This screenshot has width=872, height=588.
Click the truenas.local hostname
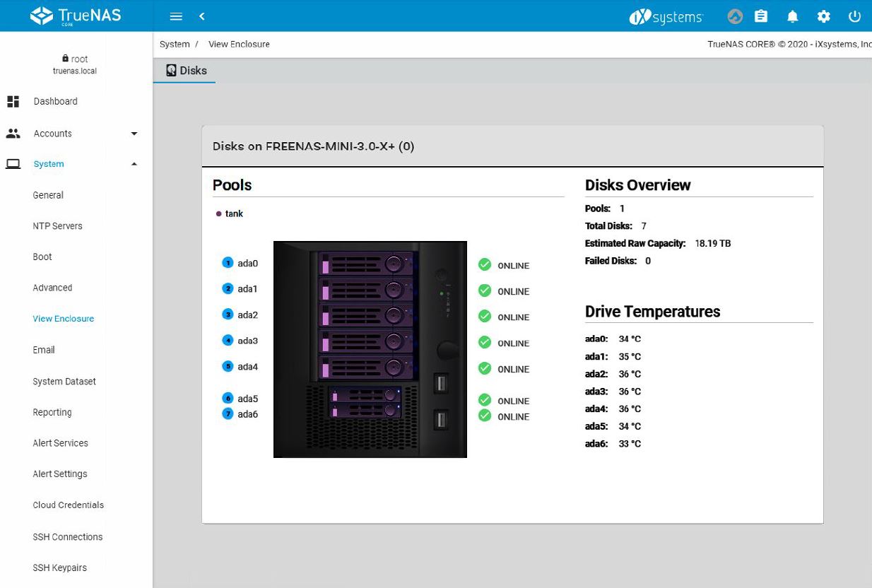(75, 71)
